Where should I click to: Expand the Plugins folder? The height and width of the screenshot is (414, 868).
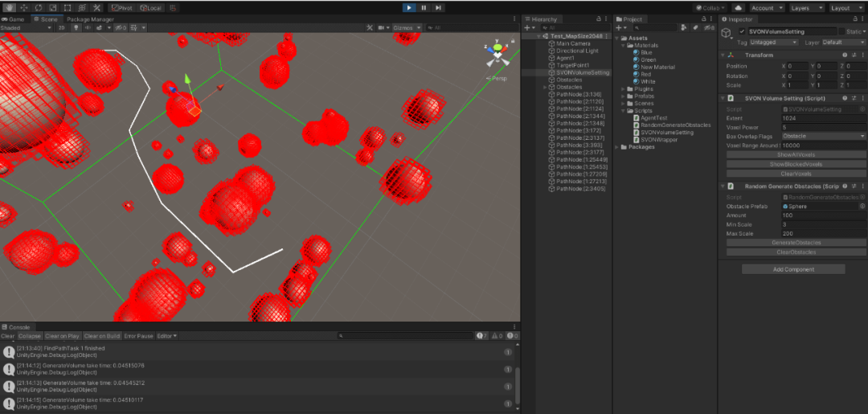click(x=624, y=88)
